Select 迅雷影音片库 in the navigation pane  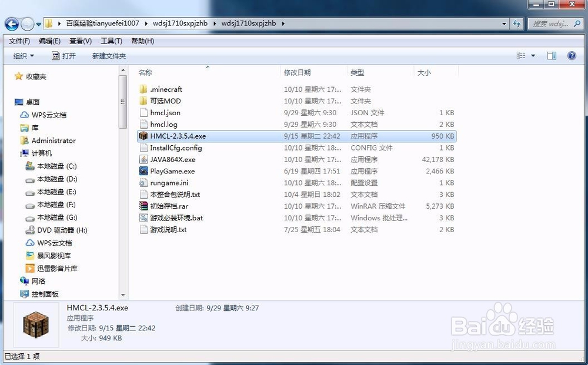(x=57, y=269)
